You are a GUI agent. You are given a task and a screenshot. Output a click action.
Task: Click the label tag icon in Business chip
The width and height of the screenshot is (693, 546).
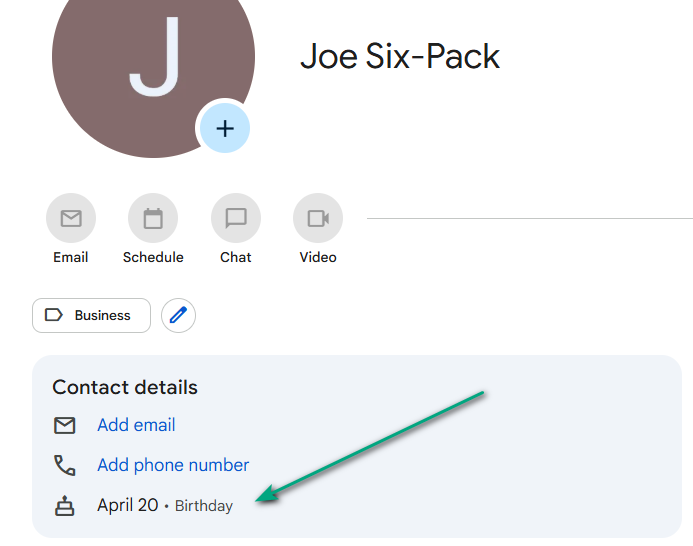(54, 315)
